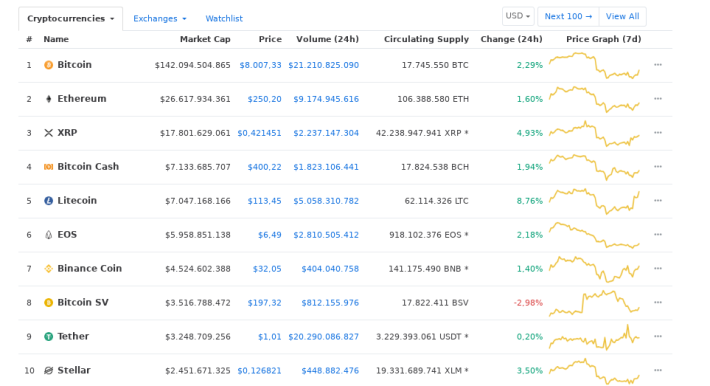This screenshot has width=710, height=386.
Task: Open the more options menu for EOS
Action: pyautogui.click(x=658, y=235)
